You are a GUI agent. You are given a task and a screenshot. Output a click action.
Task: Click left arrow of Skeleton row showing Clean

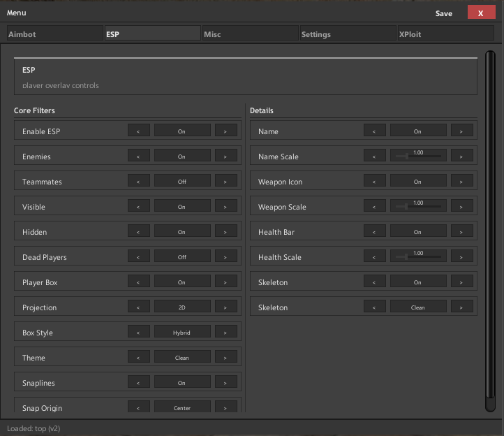tap(374, 306)
